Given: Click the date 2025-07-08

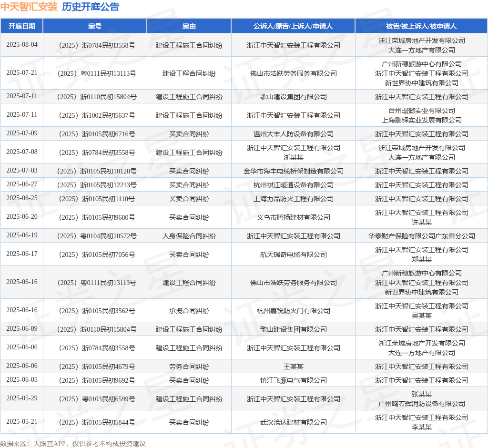Looking at the screenshot, I should click(x=22, y=152).
